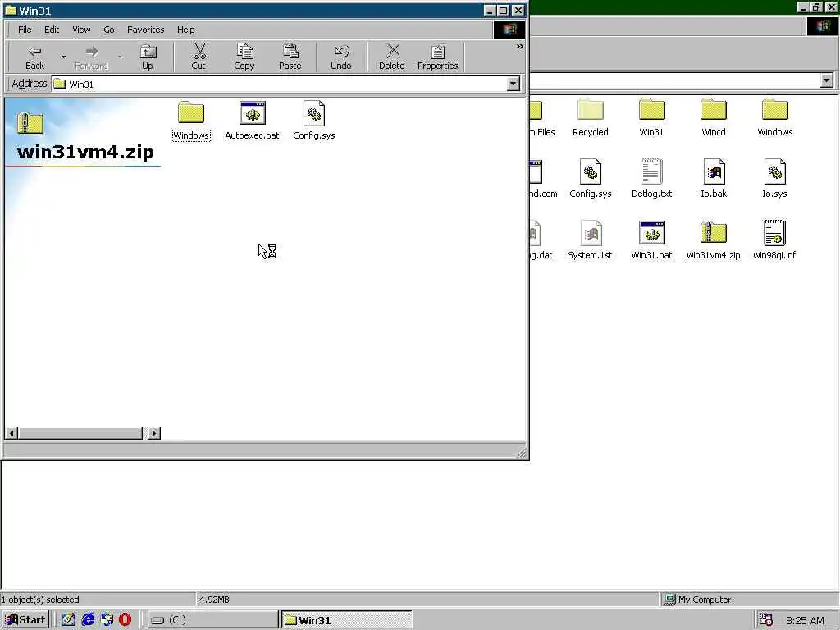Select the Wincd folder
The height and width of the screenshot is (630, 840).
click(714, 117)
